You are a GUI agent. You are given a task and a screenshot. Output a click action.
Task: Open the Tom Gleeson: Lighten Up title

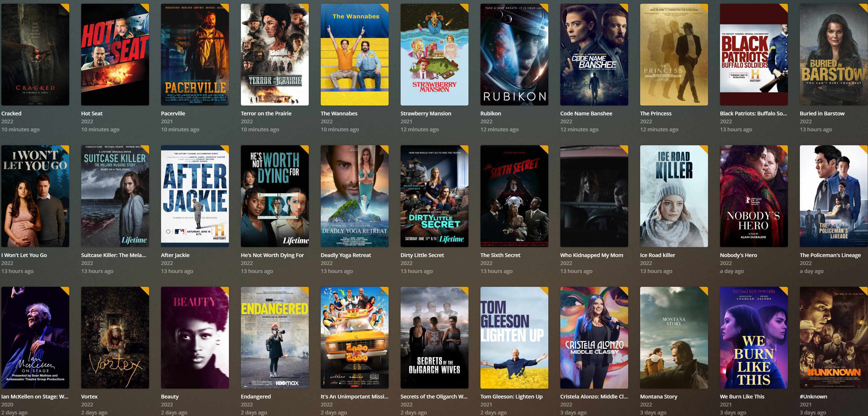[511, 397]
